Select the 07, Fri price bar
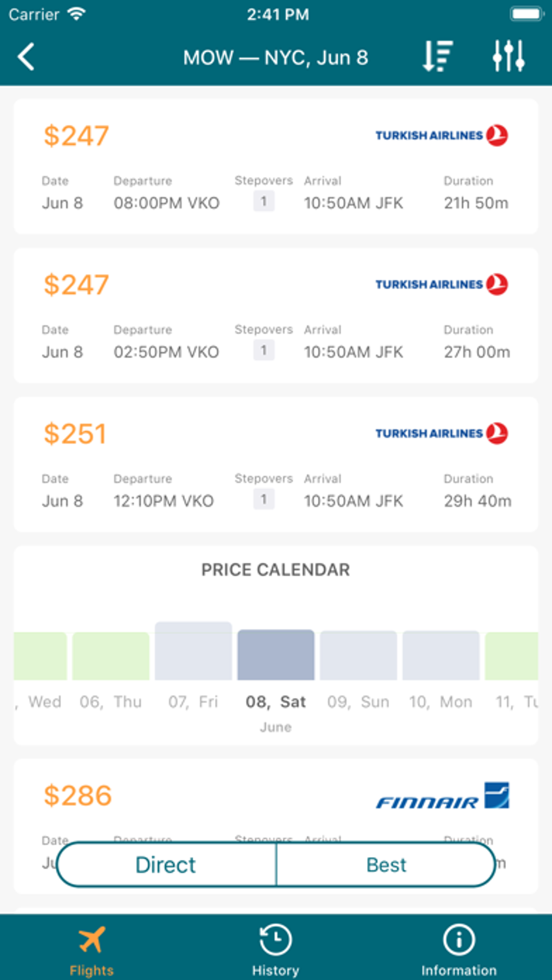The height and width of the screenshot is (980, 552). pyautogui.click(x=193, y=651)
